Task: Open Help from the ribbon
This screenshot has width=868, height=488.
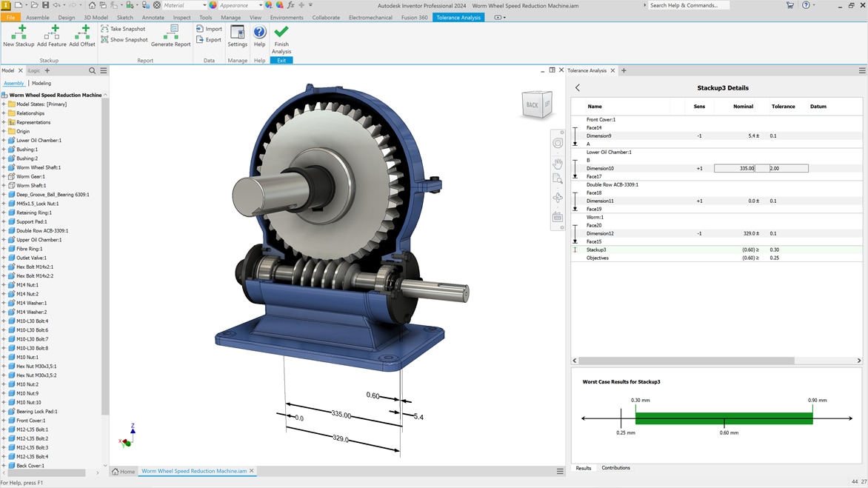Action: (259, 35)
